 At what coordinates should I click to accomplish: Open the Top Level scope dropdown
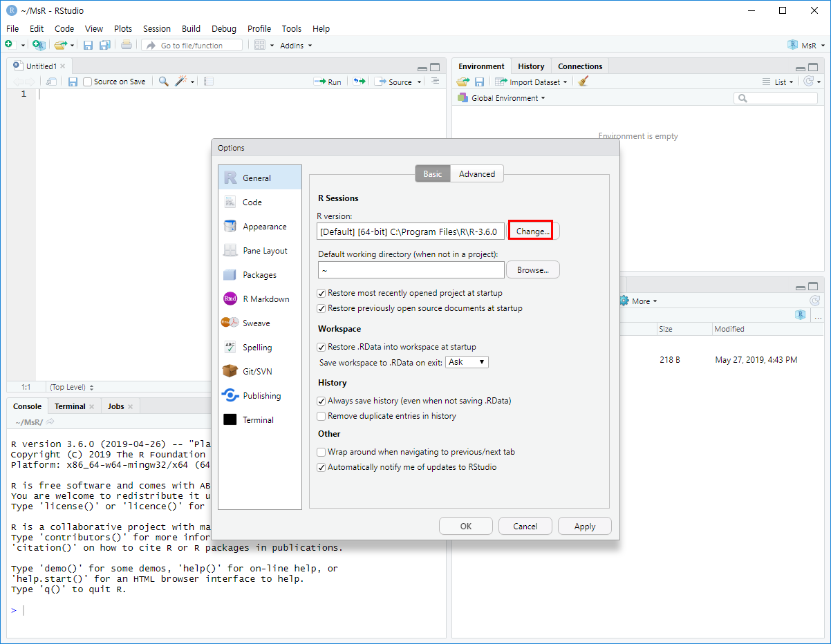(x=72, y=387)
